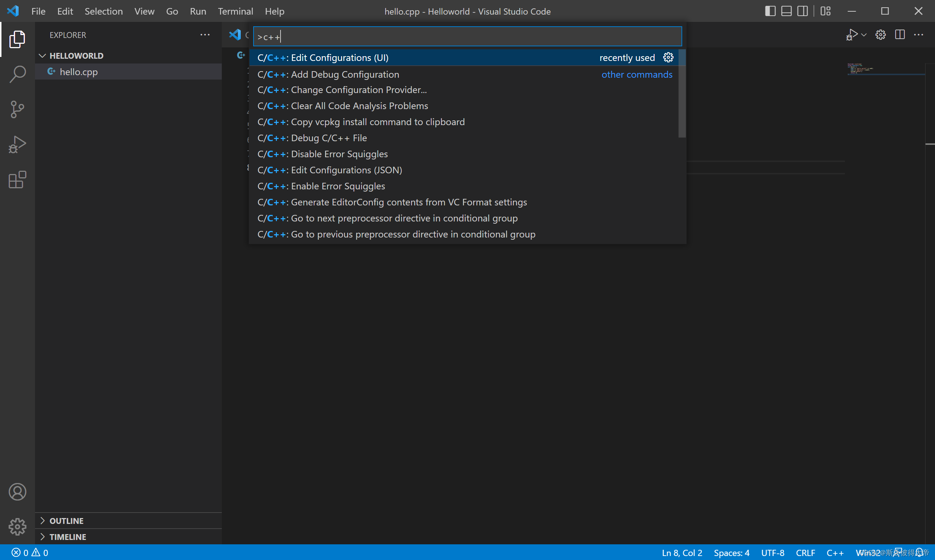Select Go to next preprocessor directive command
This screenshot has width=935, height=560.
pyautogui.click(x=463, y=218)
